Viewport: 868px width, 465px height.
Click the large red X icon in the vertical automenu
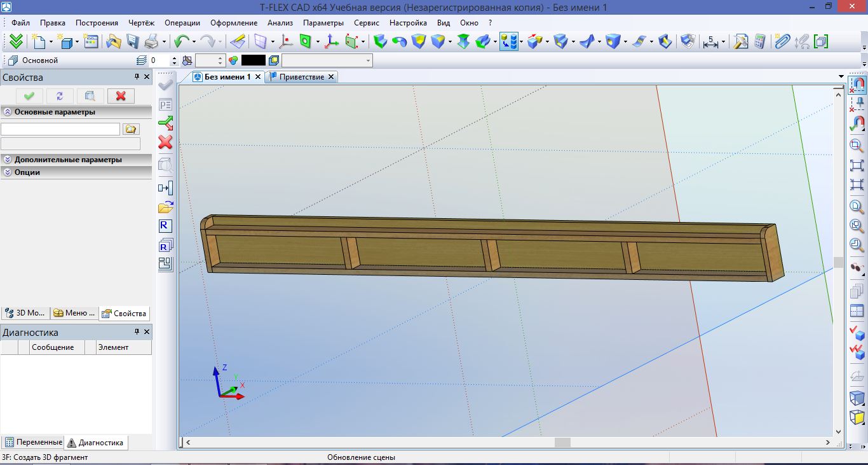(x=165, y=142)
